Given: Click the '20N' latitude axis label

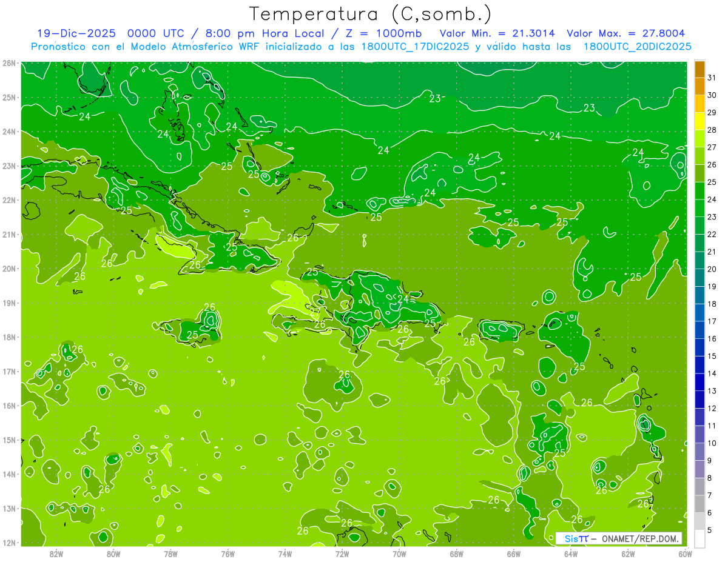Looking at the screenshot, I should click(9, 269).
